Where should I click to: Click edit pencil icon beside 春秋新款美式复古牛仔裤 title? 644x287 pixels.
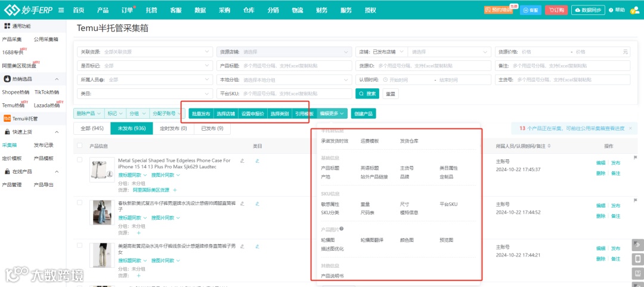[242, 203]
